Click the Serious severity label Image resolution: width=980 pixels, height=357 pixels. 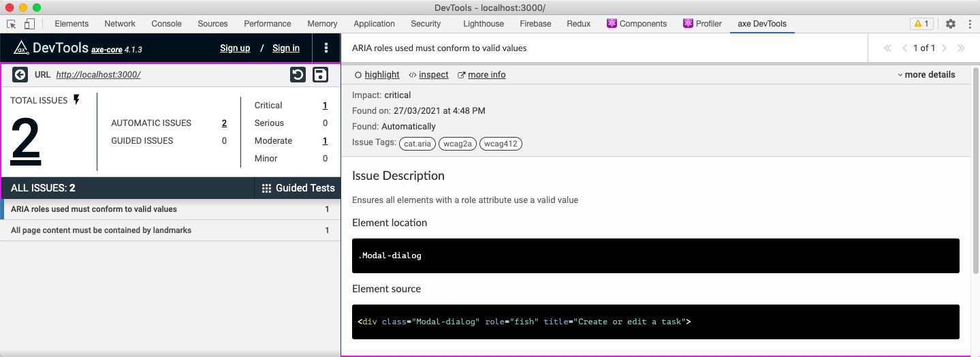coord(269,123)
